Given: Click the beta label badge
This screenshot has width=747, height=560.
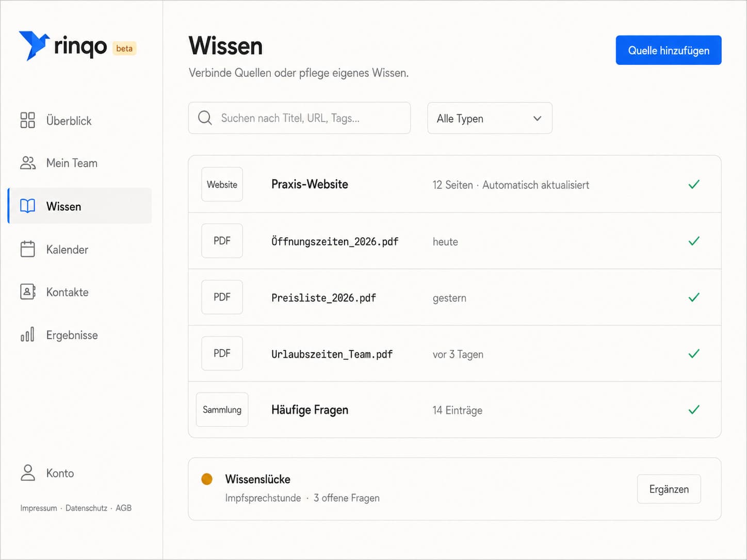Looking at the screenshot, I should pos(124,48).
